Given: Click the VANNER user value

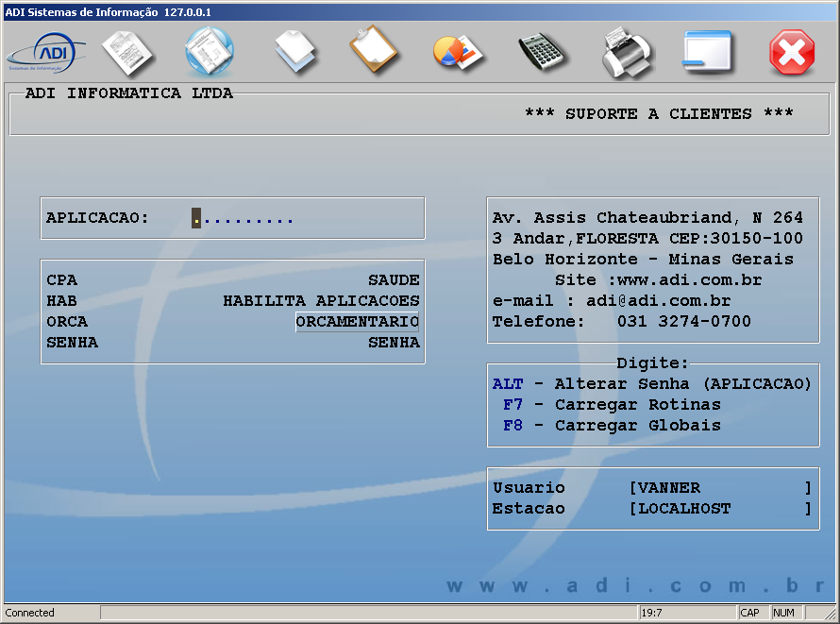Looking at the screenshot, I should pos(669,488).
